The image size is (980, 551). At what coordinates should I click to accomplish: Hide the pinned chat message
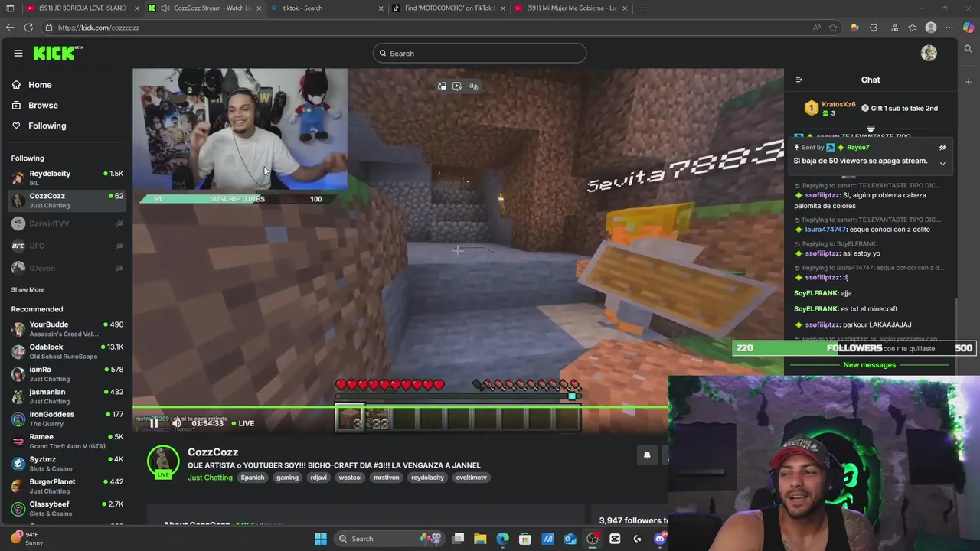click(x=942, y=148)
